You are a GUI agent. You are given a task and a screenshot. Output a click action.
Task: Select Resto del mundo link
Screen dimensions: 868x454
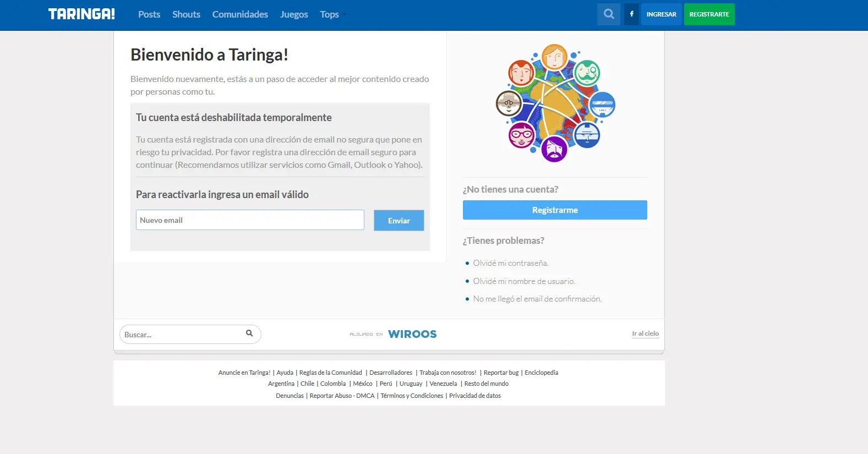(x=487, y=384)
